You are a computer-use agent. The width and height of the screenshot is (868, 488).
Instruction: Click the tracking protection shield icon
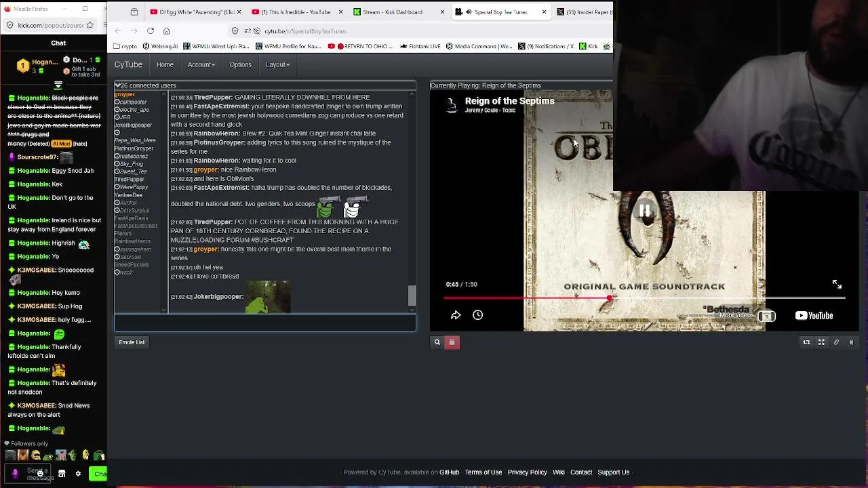point(235,30)
